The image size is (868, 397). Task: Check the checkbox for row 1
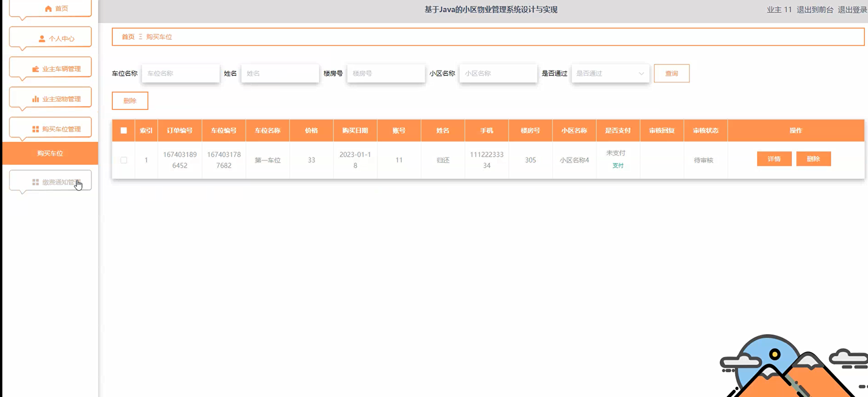tap(124, 160)
